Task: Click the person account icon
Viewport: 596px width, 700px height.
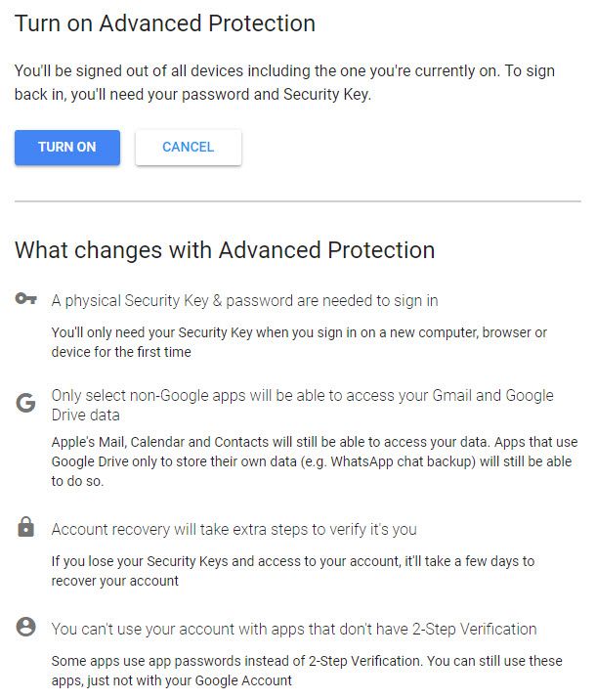Action: [25, 627]
